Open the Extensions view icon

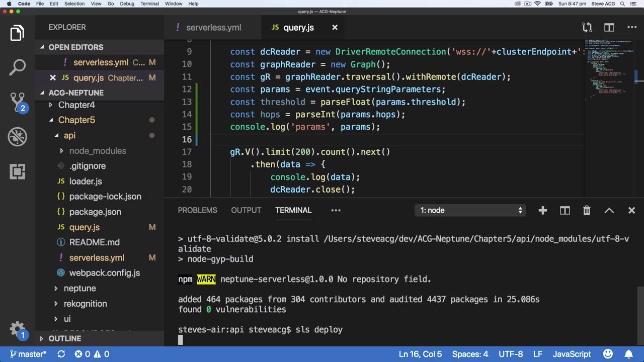[17, 171]
